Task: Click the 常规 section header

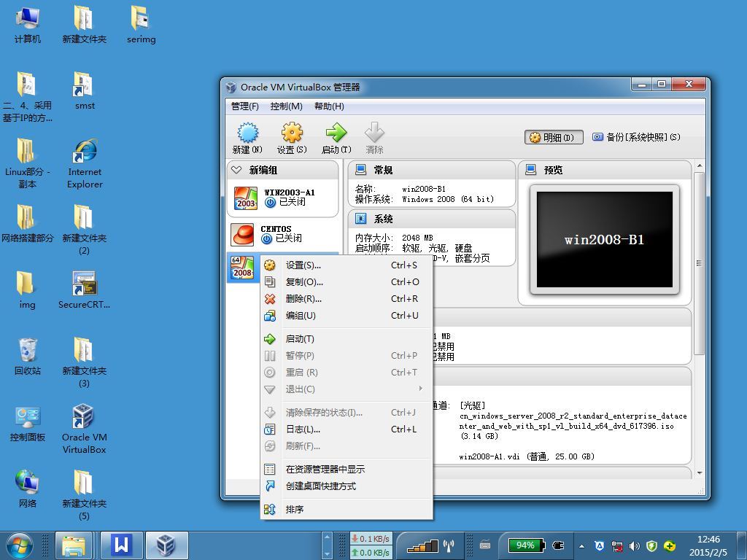Action: tap(432, 170)
